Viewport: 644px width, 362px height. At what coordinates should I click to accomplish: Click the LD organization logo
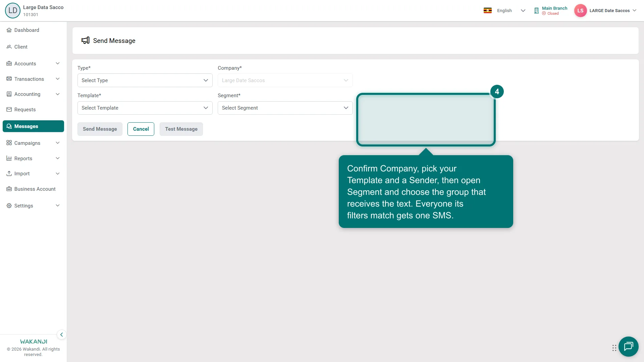click(x=13, y=10)
